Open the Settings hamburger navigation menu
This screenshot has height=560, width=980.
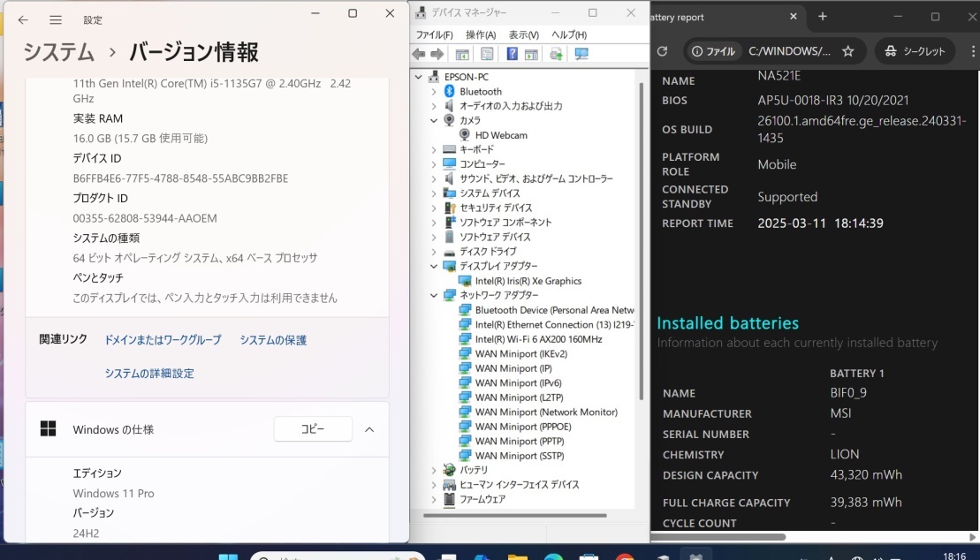pos(55,19)
